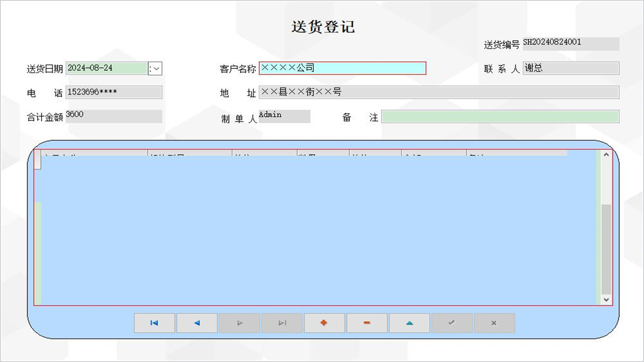Advance to next record with the right arrow icon
This screenshot has height=362, width=644.
[239, 323]
